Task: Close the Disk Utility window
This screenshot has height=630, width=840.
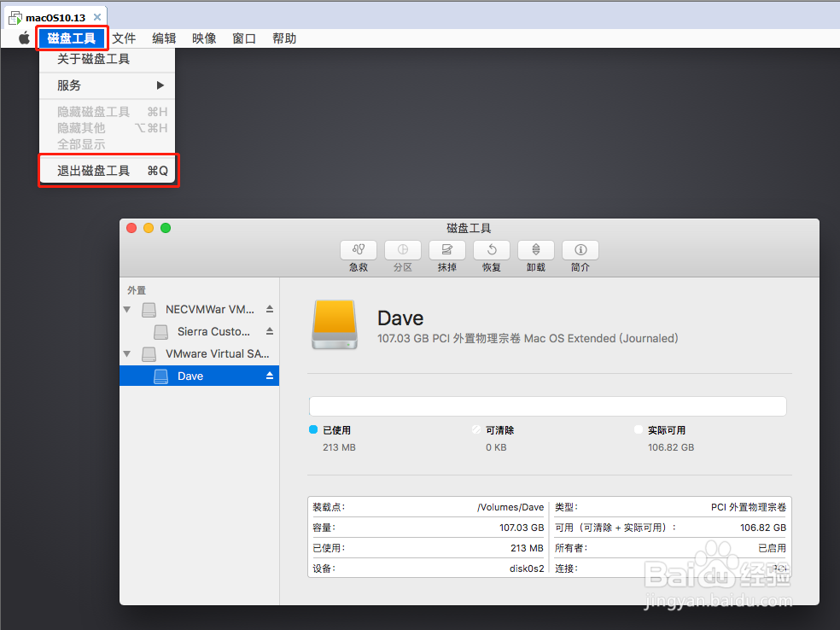Action: (x=131, y=228)
